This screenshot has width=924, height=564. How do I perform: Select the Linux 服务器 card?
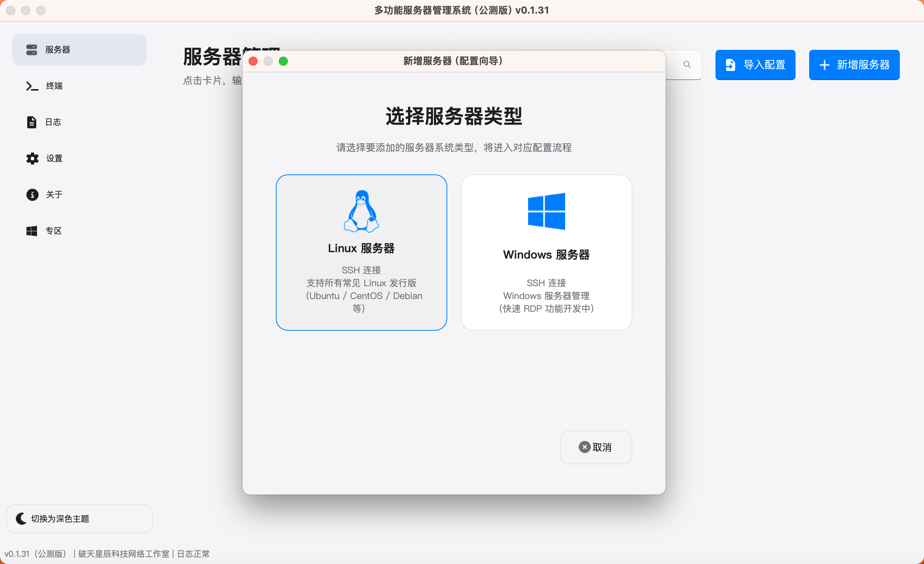click(362, 252)
